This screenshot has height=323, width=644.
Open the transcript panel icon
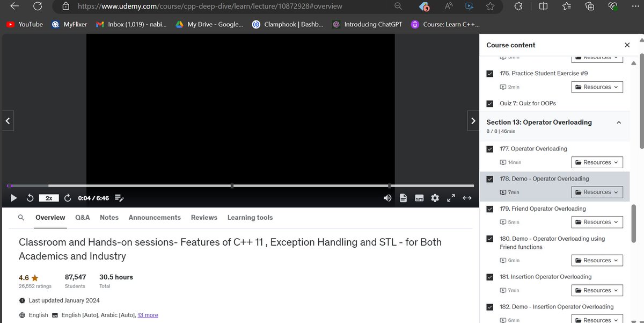point(404,198)
